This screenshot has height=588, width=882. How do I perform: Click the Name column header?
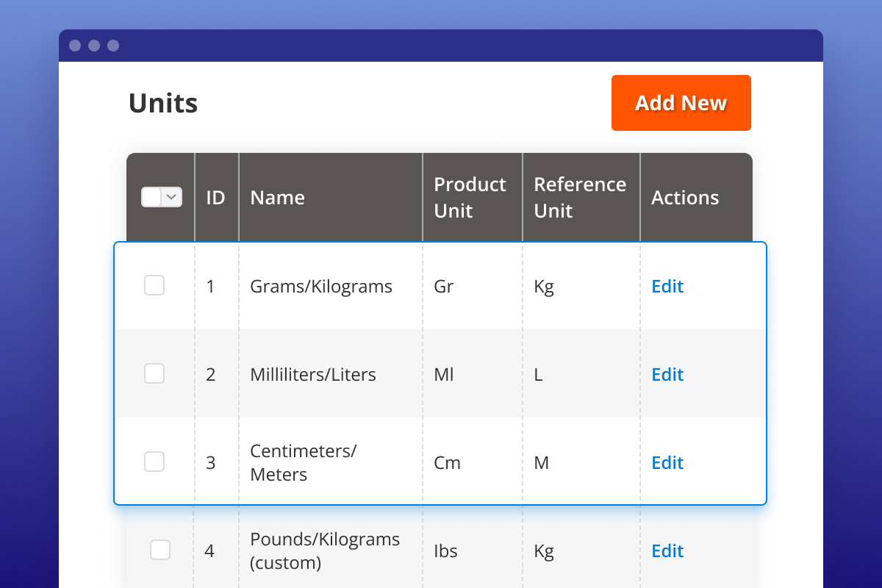(x=277, y=198)
